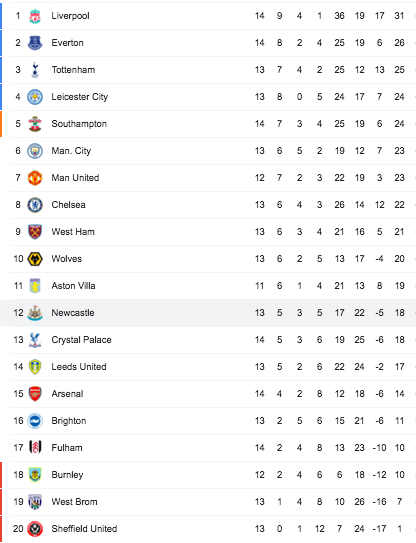
Task: Click the Liverpool club crest
Action: pyautogui.click(x=35, y=16)
